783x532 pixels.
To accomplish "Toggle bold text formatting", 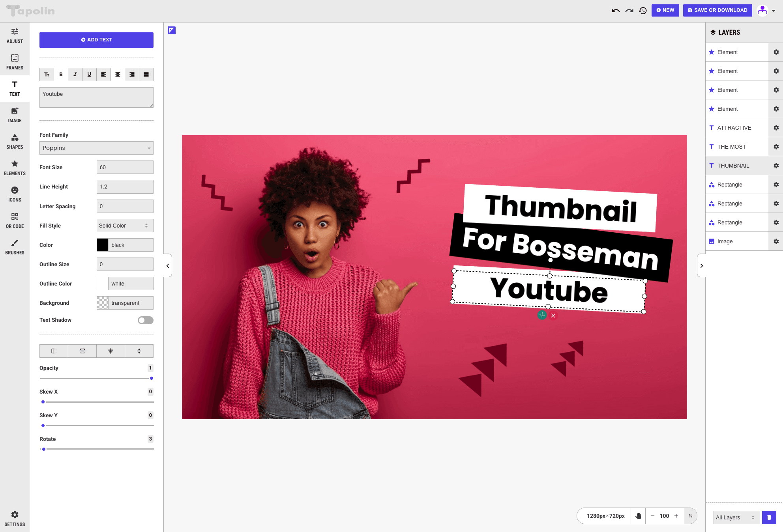I will tap(61, 75).
